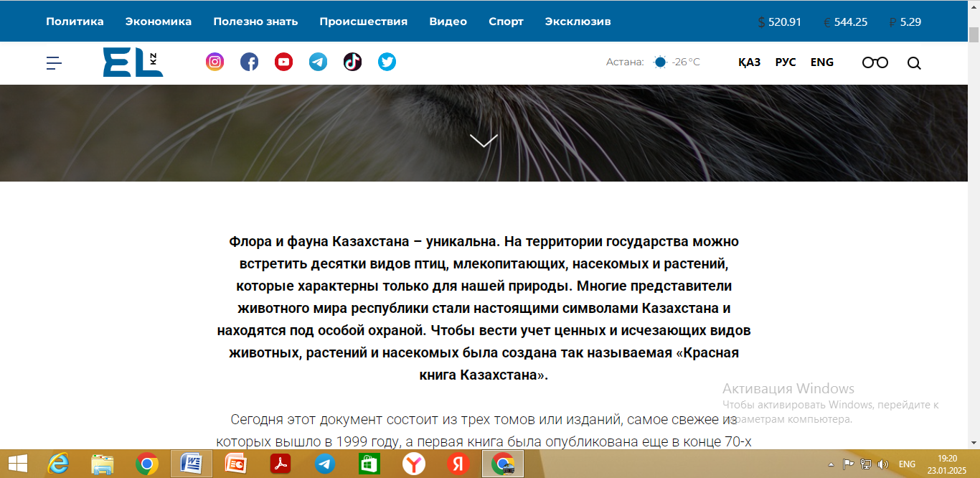Click the euro rate 544.25

click(846, 22)
